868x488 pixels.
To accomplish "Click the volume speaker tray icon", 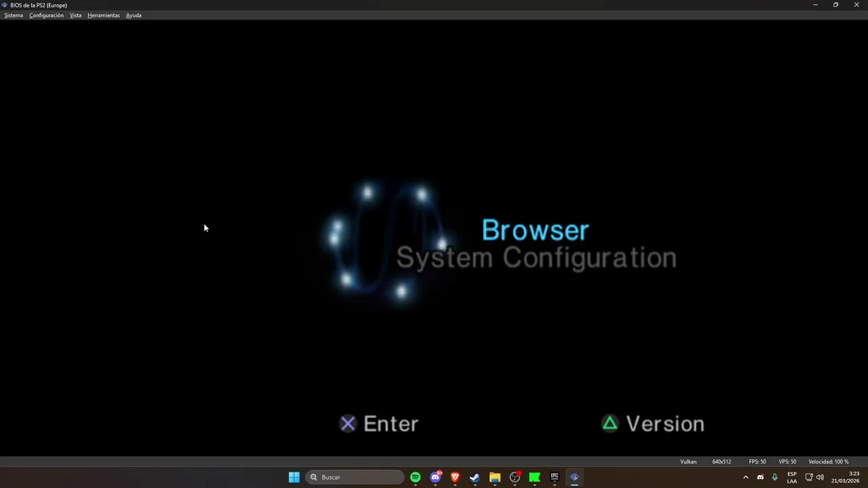I will coord(820,477).
